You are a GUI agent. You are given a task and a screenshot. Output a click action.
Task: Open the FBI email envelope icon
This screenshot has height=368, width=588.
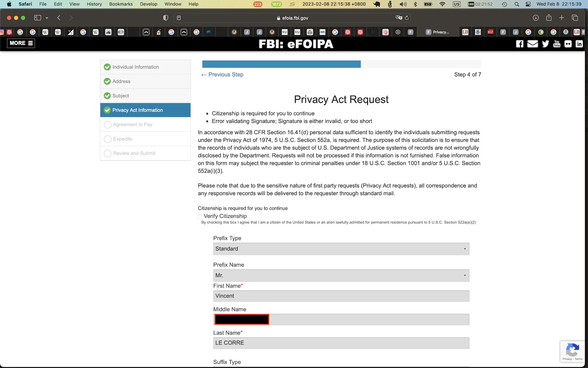[x=532, y=44]
